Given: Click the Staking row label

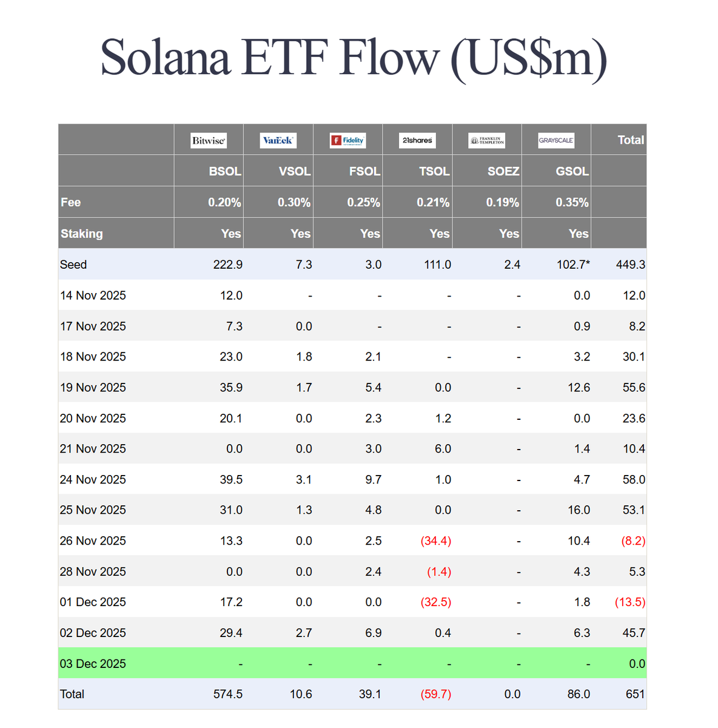Looking at the screenshot, I should coord(82,234).
